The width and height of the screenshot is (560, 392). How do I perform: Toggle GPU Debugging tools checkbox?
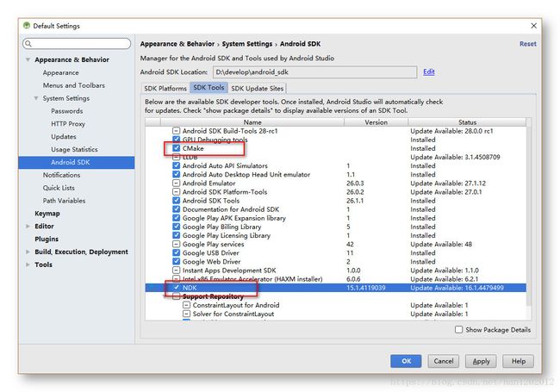176,140
